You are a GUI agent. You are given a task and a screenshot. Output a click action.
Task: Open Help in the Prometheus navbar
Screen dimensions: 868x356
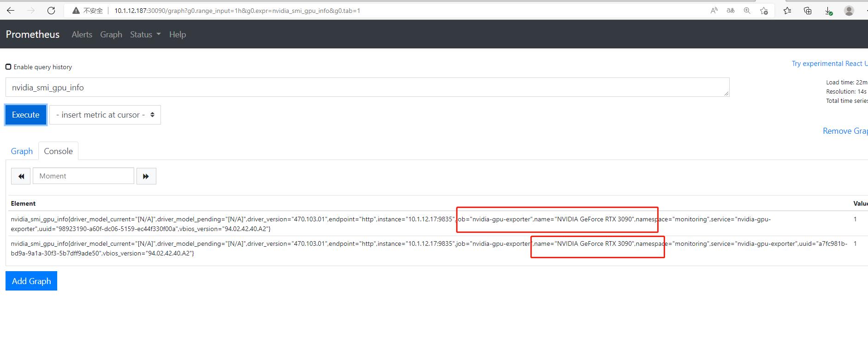[x=178, y=35]
